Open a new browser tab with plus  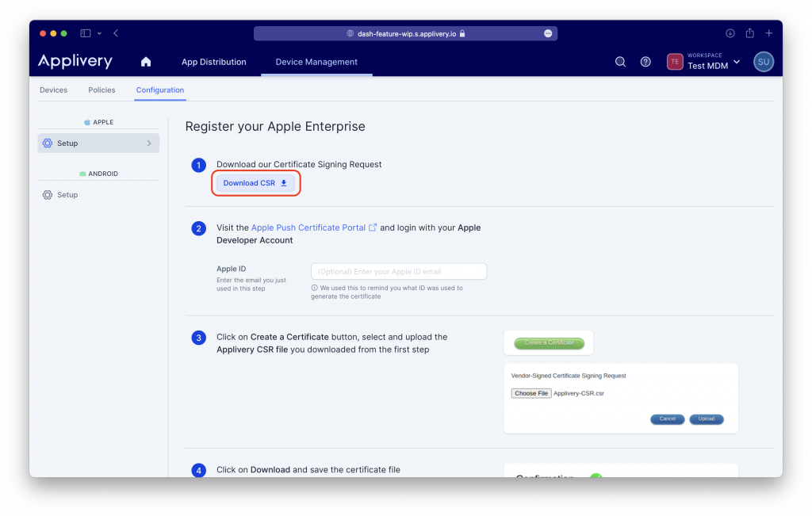click(769, 33)
